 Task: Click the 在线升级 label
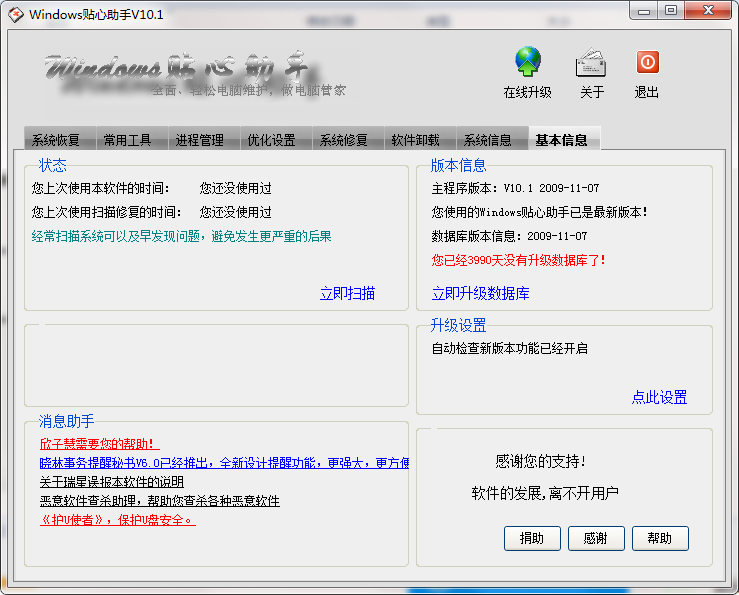pos(527,92)
